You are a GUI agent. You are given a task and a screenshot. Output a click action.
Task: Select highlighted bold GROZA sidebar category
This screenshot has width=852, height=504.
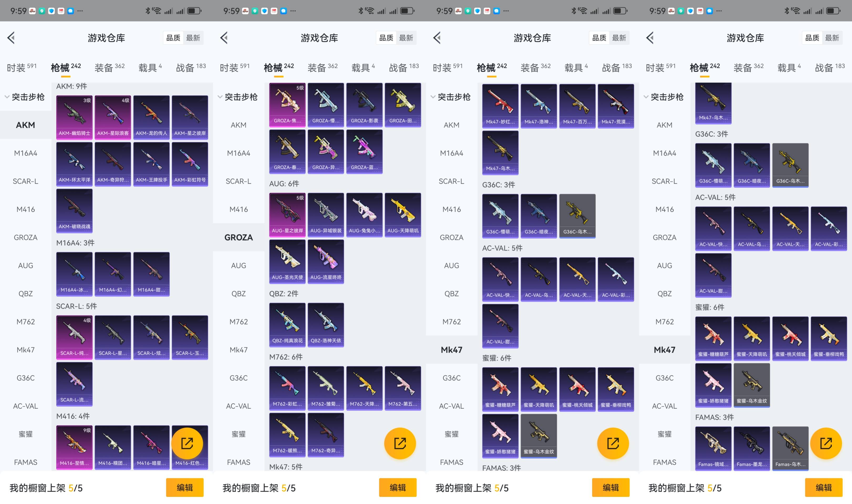click(238, 237)
